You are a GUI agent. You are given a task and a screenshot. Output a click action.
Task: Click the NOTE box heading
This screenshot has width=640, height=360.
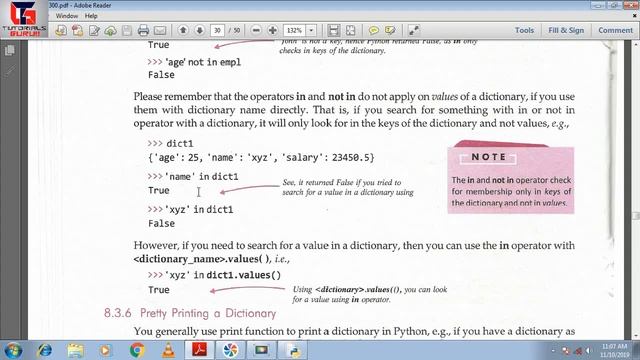pos(488,157)
